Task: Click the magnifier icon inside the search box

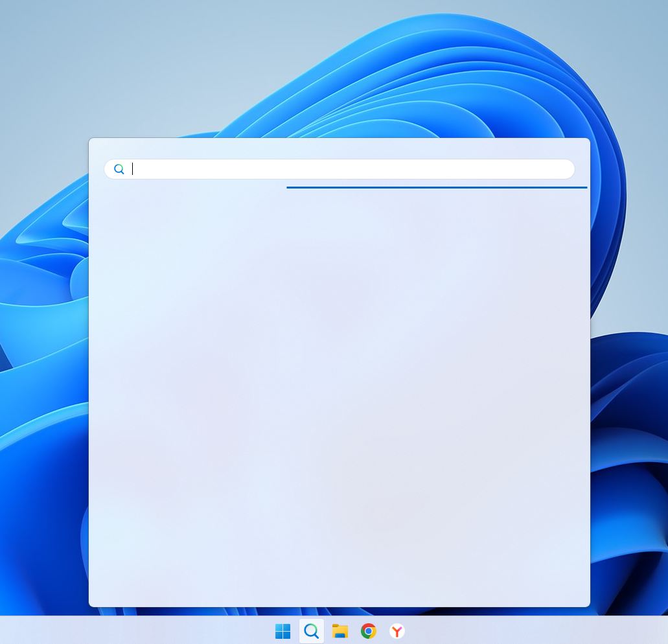Action: point(119,169)
